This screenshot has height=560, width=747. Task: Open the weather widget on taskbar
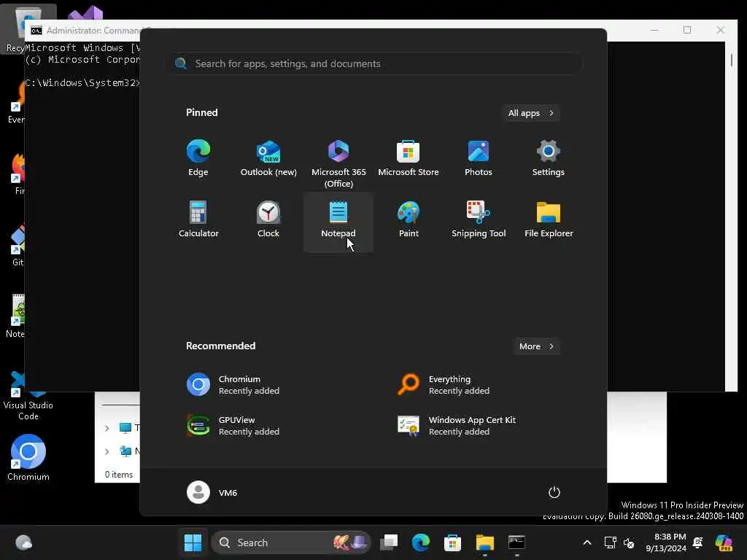pyautogui.click(x=23, y=542)
